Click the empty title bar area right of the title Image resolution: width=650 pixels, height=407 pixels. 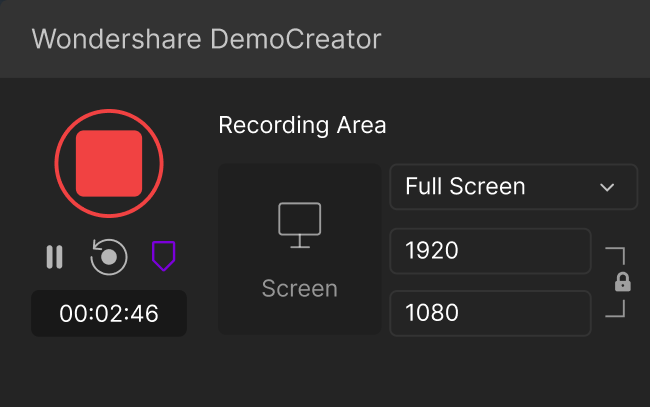520,39
